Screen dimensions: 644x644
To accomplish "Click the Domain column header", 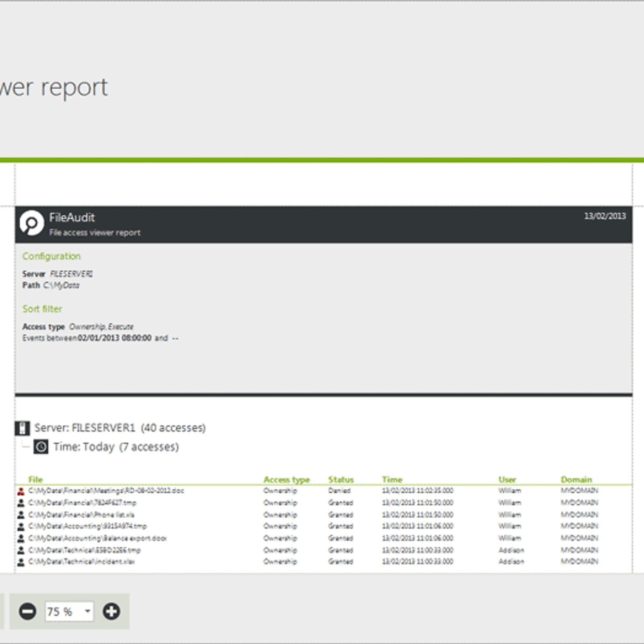I will pyautogui.click(x=576, y=479).
